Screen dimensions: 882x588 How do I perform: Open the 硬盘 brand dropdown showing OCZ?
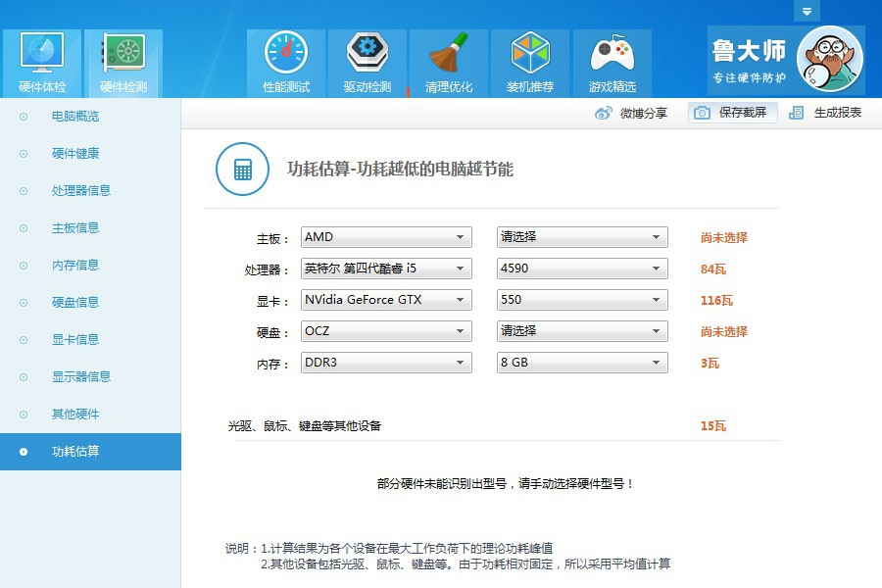pos(386,331)
